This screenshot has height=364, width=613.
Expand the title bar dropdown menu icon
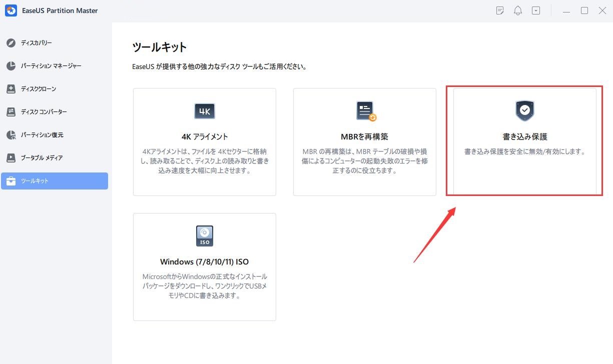tap(536, 10)
